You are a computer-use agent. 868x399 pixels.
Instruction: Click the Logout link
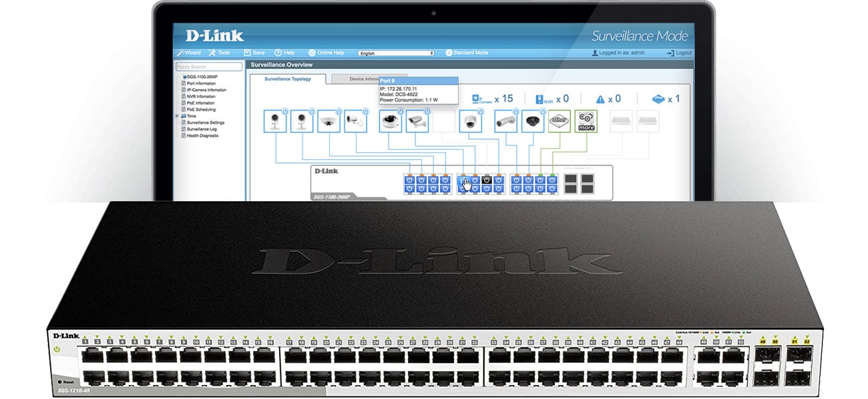pyautogui.click(x=679, y=53)
